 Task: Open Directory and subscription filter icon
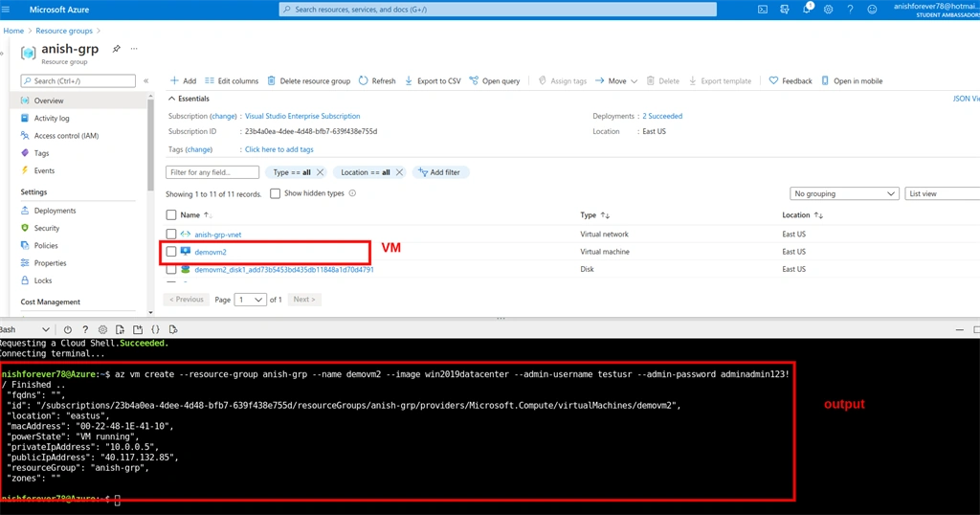[x=785, y=10]
